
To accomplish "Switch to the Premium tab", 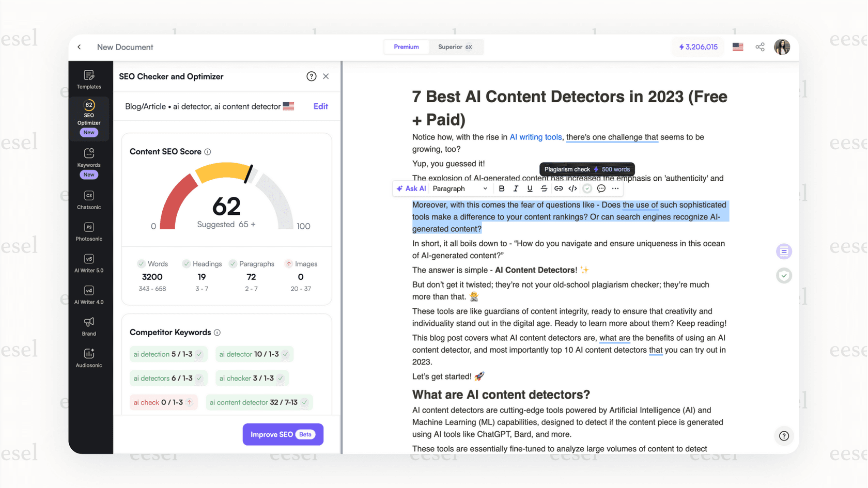I will tap(406, 46).
